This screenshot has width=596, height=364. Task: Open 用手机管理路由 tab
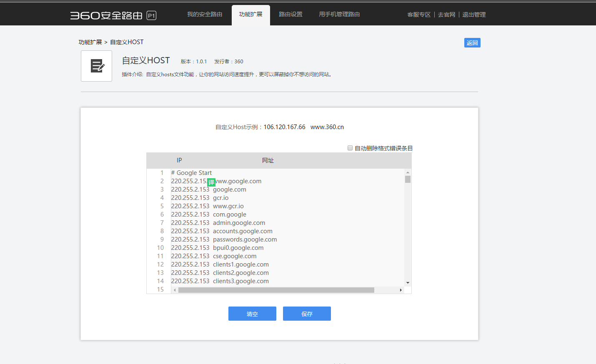(x=339, y=15)
